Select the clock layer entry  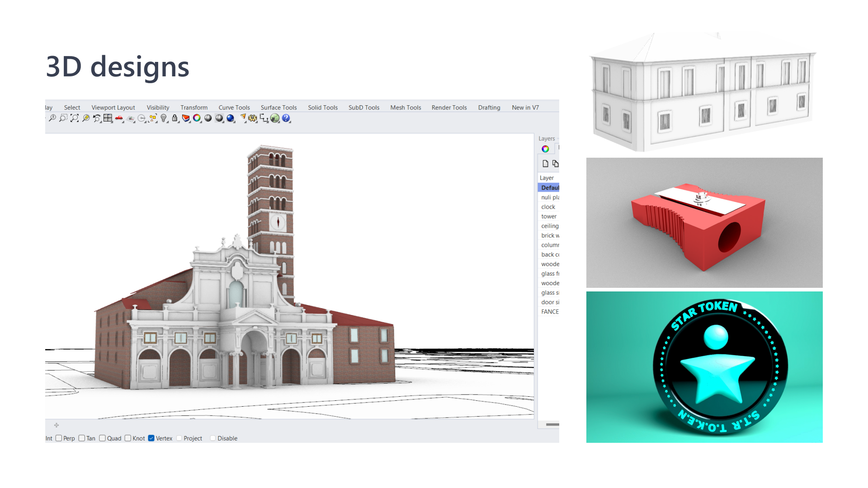pyautogui.click(x=548, y=207)
